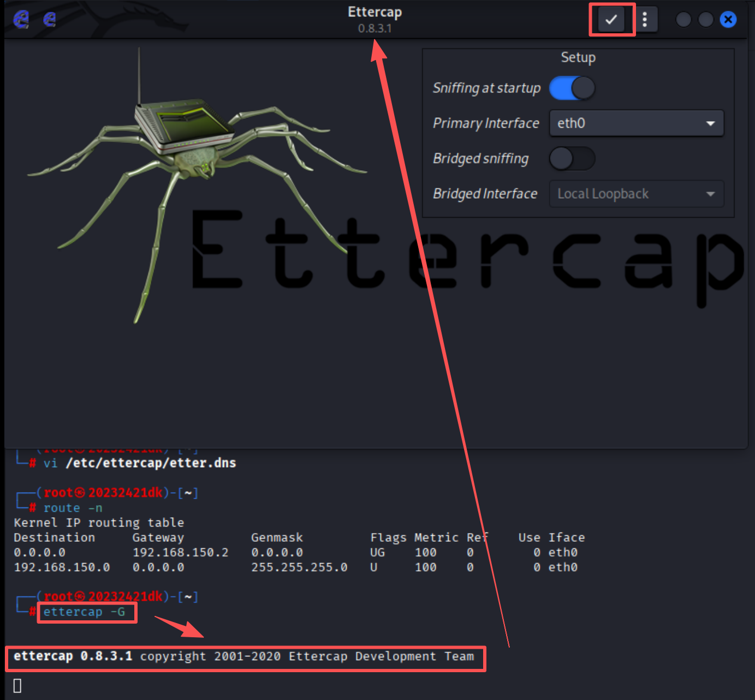Screen dimensions: 755x700
Task: Open the three-dot options menu
Action: (x=645, y=20)
